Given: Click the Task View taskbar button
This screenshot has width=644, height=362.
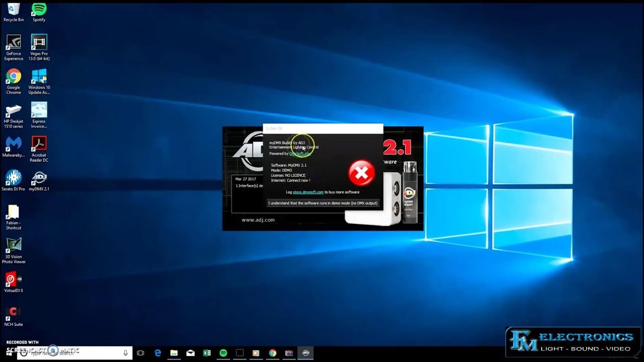Looking at the screenshot, I should (x=140, y=353).
